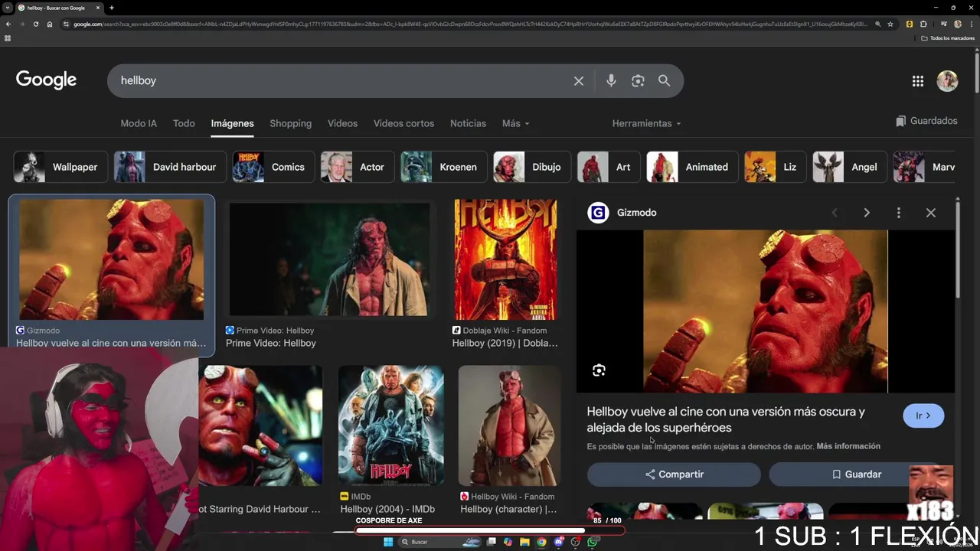The image size is (980, 551).
Task: Open Todos los marcadores bookmarks folder
Action: tap(947, 38)
